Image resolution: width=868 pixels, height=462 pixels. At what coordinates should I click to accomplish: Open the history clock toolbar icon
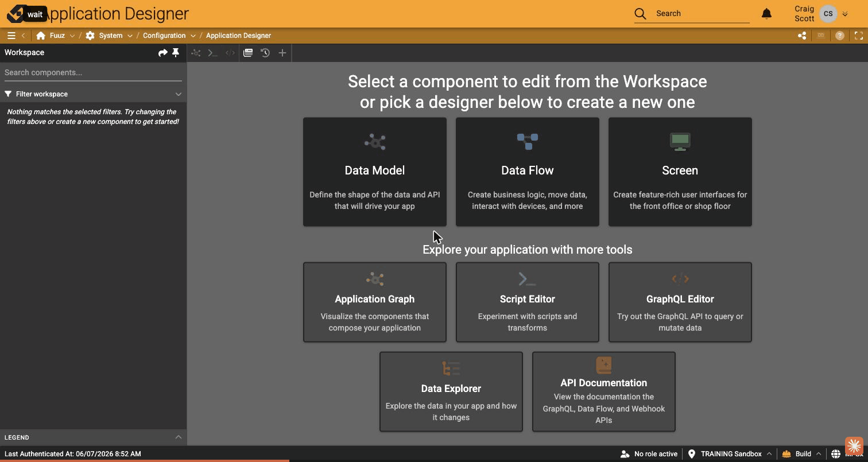click(x=265, y=53)
